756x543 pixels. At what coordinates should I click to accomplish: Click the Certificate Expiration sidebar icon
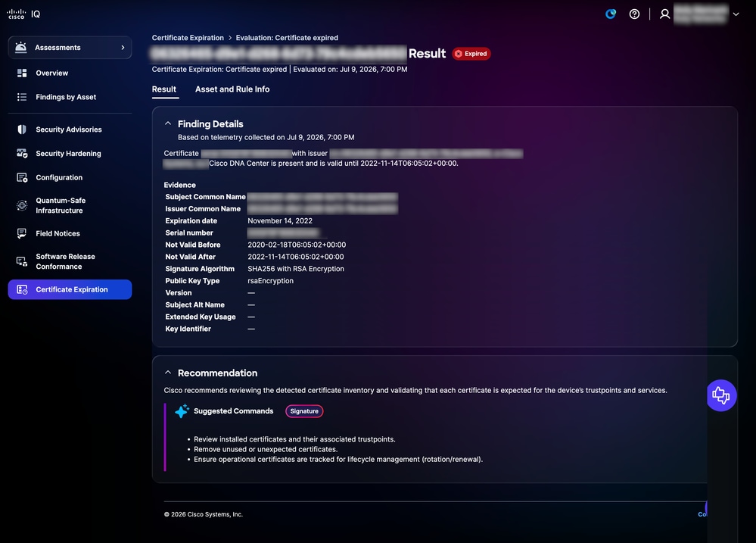point(22,289)
